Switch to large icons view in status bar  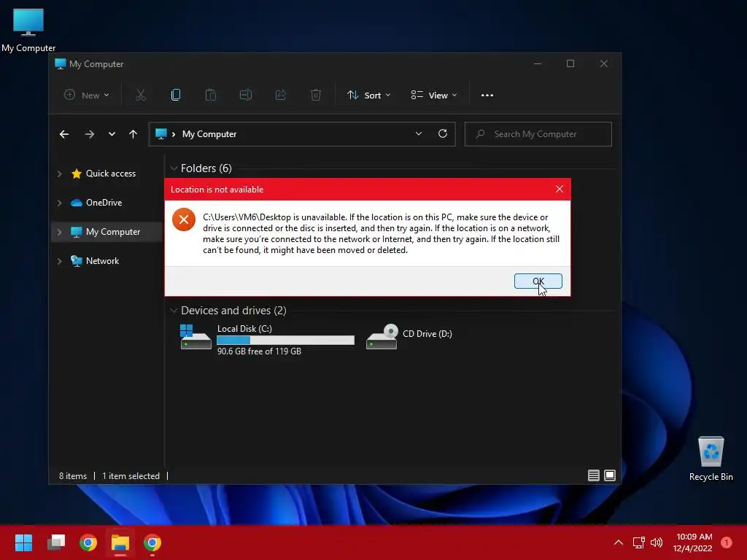point(610,475)
